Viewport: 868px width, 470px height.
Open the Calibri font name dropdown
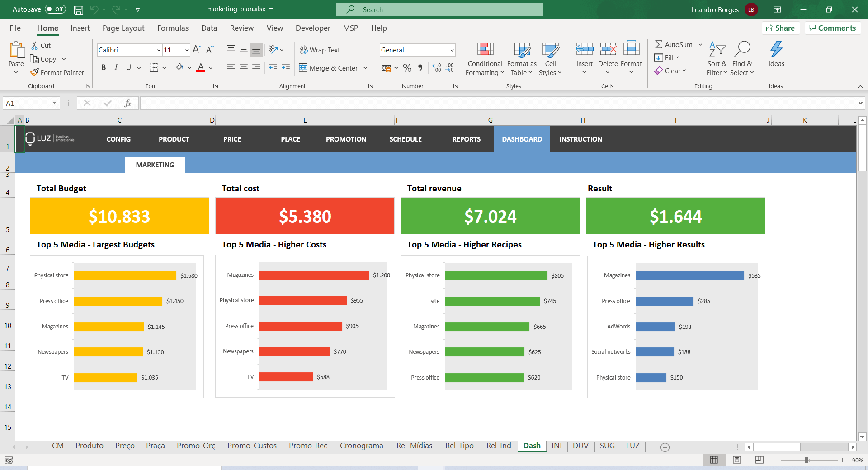pyautogui.click(x=159, y=50)
